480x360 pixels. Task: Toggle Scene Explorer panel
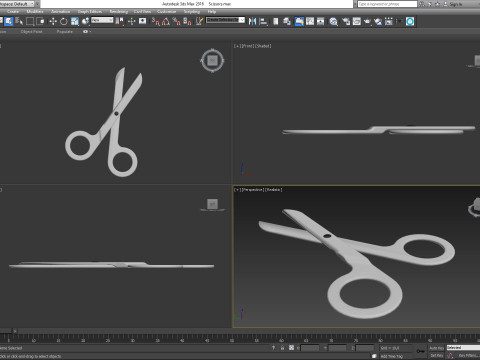276,22
